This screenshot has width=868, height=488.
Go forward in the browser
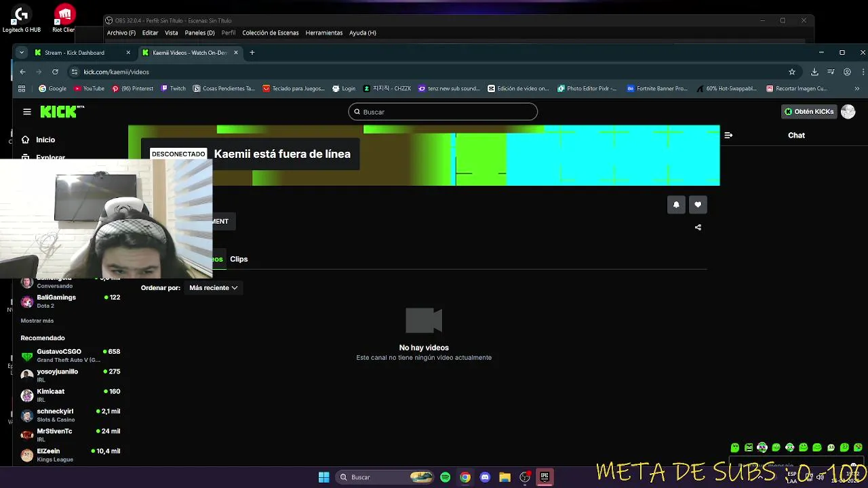click(x=39, y=72)
